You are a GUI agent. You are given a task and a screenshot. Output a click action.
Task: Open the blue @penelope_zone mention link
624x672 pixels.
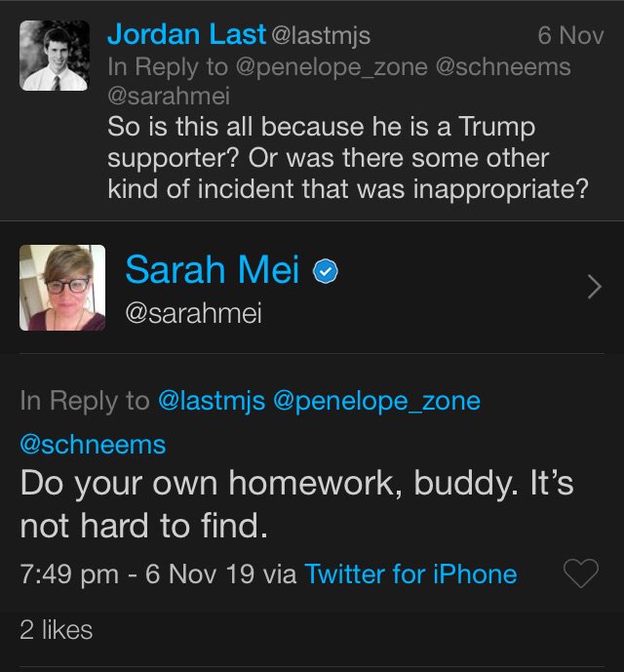click(377, 401)
